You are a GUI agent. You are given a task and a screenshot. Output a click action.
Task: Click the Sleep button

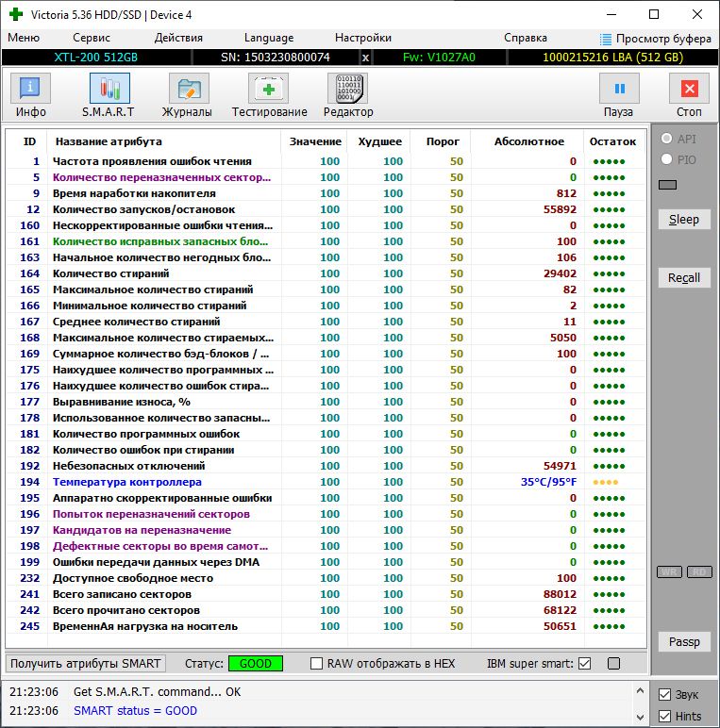tap(684, 219)
